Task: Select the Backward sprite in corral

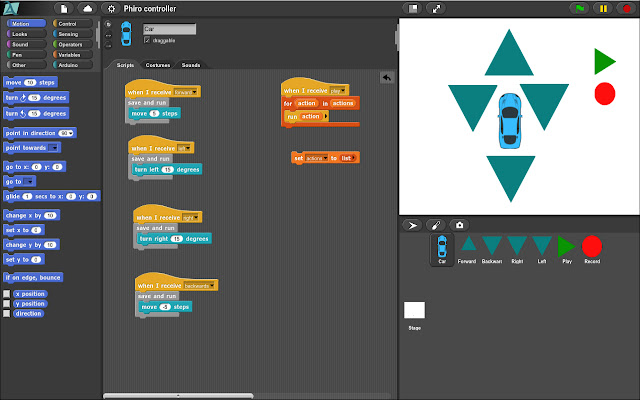Action: tap(492, 249)
